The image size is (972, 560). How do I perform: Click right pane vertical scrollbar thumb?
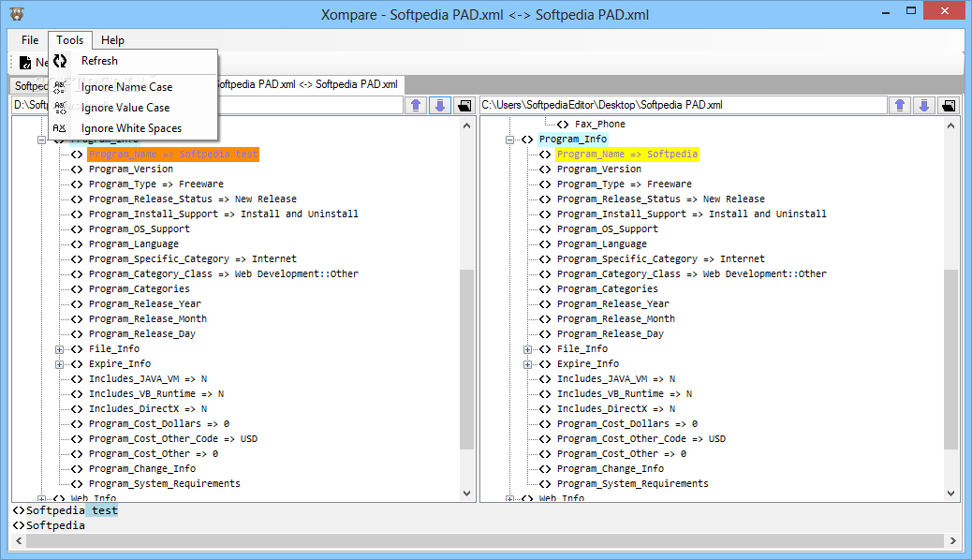[x=950, y=359]
